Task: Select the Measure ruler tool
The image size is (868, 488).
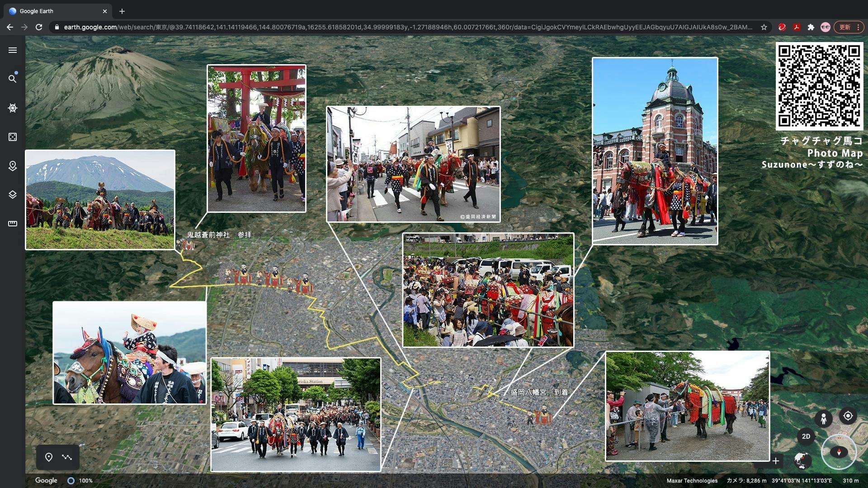Action: pos(13,224)
